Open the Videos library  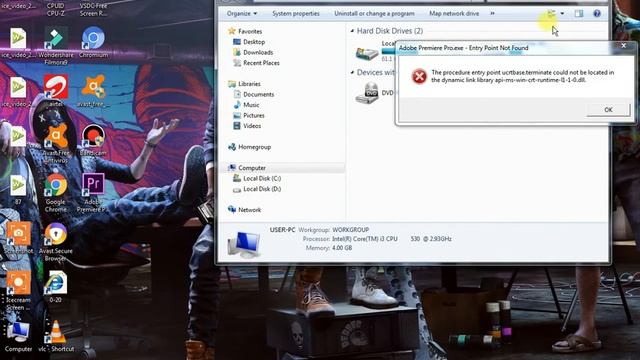(247, 126)
